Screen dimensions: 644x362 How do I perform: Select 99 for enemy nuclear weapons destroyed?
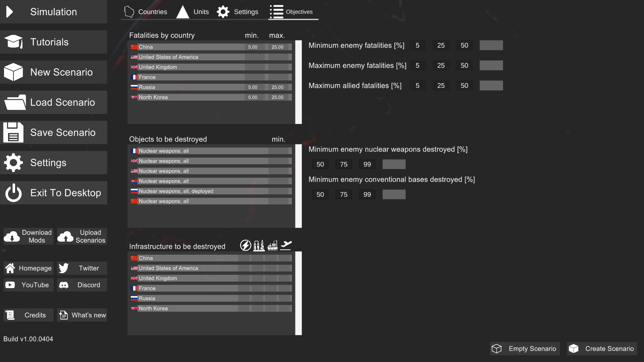point(367,164)
